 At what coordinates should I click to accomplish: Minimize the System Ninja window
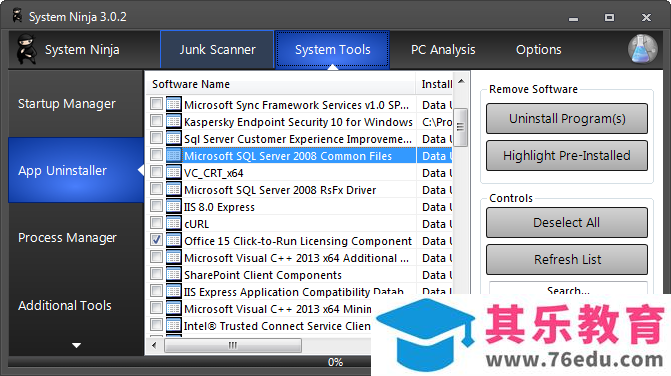pos(573,18)
